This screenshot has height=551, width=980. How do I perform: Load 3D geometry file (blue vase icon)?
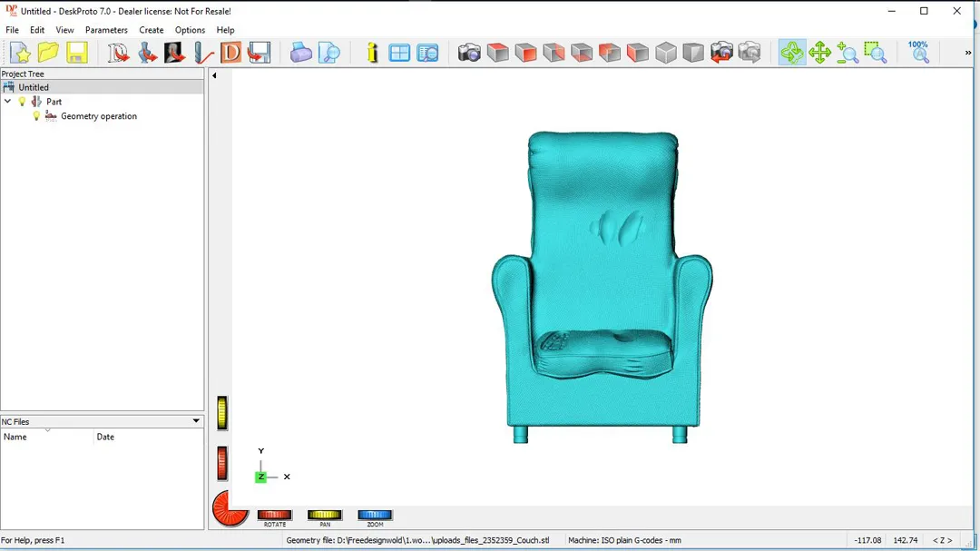coord(148,53)
